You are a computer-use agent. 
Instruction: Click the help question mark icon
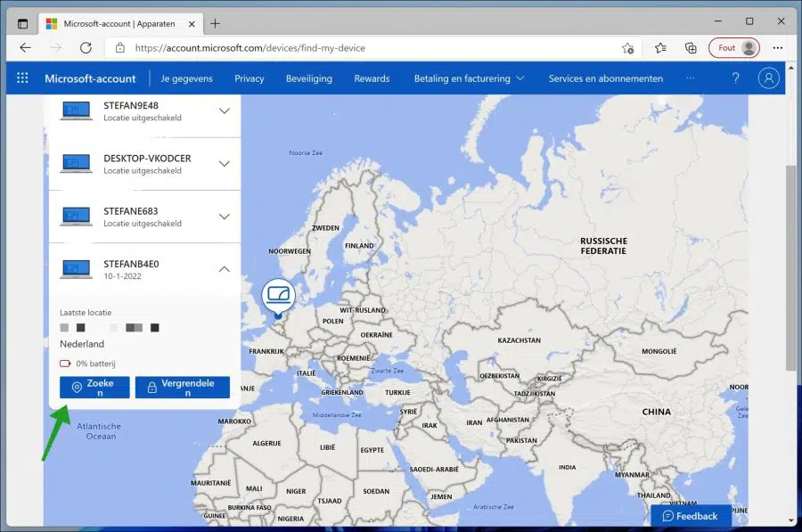click(735, 78)
